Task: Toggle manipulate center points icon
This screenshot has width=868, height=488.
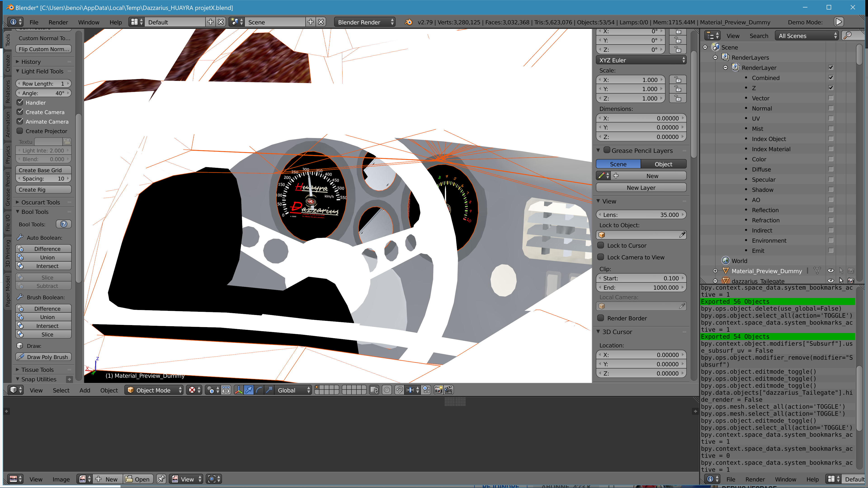Action: 226,390
